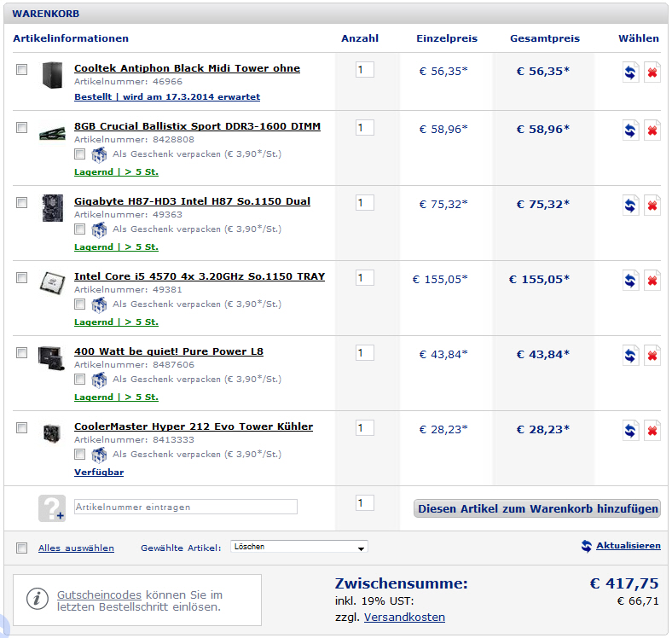Remove CoolerMaster Hyper 212 via red X
Image resolution: width=672 pixels, height=638 pixels.
[x=652, y=430]
